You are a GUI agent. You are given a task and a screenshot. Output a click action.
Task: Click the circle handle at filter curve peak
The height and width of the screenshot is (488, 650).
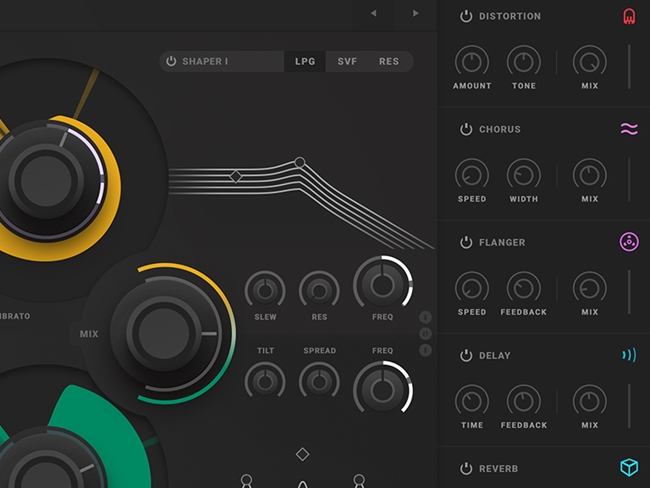[300, 162]
